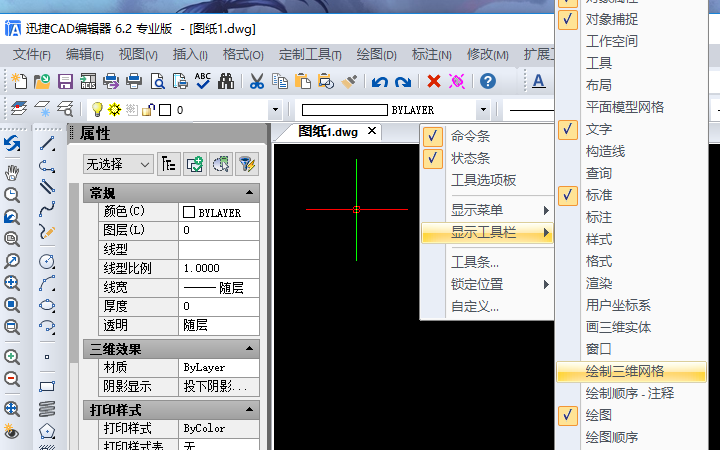The width and height of the screenshot is (720, 450).
Task: Click the text style A icon
Action: (538, 81)
